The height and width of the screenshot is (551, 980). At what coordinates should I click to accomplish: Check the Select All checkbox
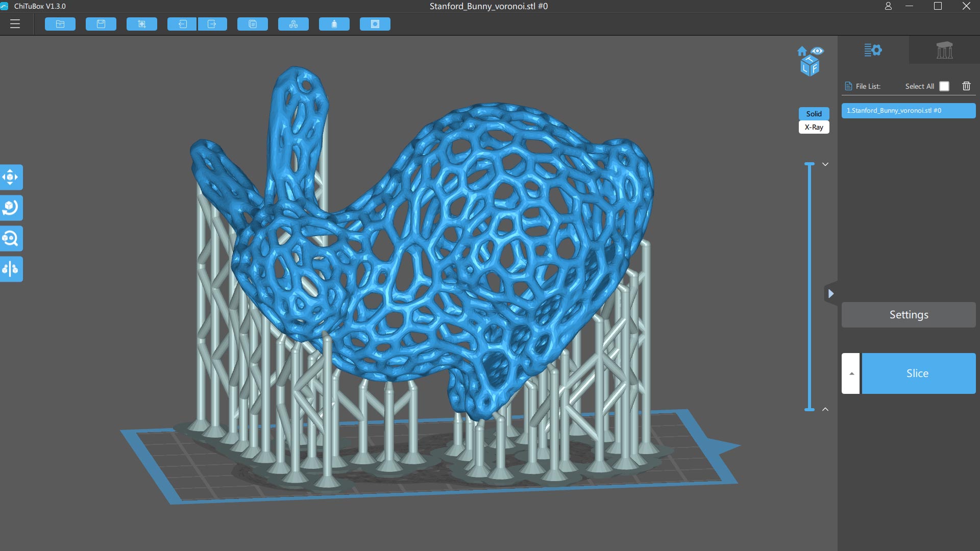(944, 86)
